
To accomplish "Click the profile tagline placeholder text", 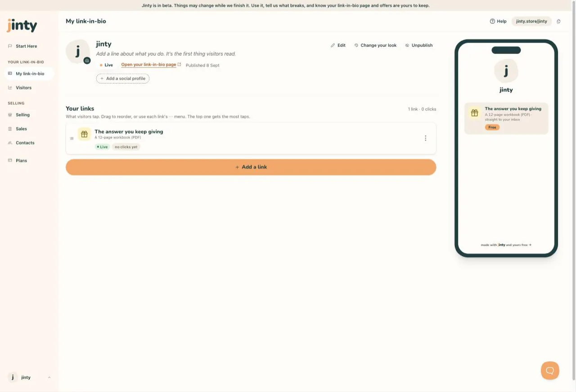I will (166, 54).
